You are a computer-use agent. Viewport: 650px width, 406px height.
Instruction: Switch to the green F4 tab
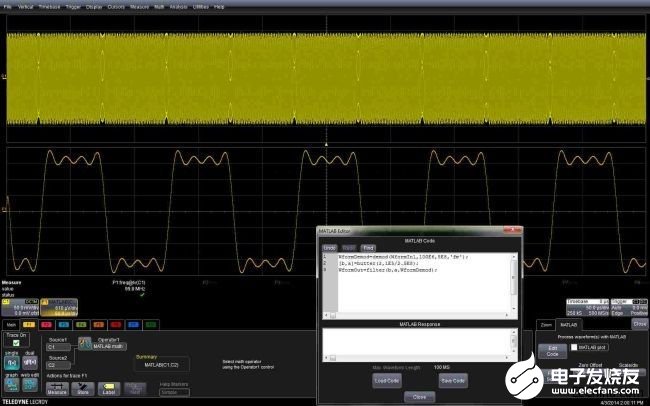click(81, 325)
